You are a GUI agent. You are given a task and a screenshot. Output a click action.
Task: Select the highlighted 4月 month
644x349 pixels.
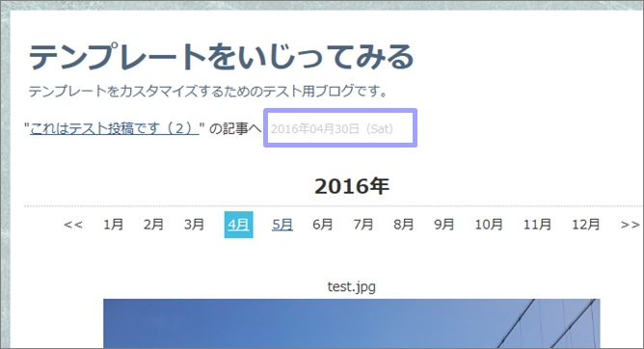click(x=239, y=225)
